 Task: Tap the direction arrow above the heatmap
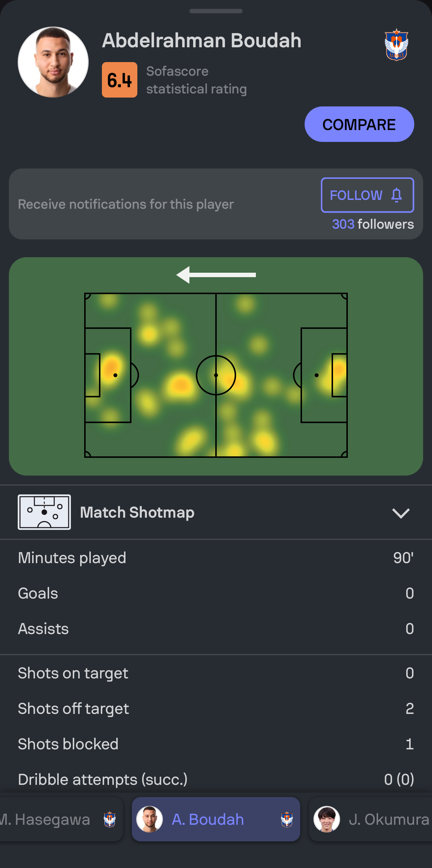pos(216,275)
